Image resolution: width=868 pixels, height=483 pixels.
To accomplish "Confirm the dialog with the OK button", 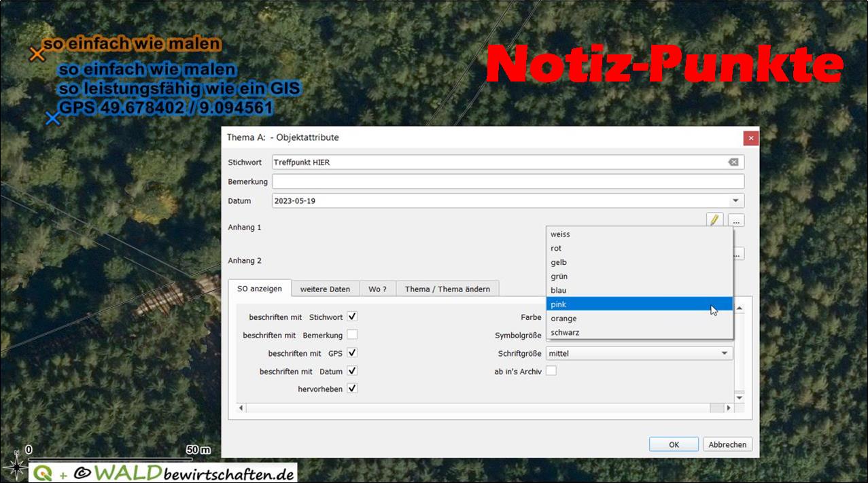I will 674,444.
